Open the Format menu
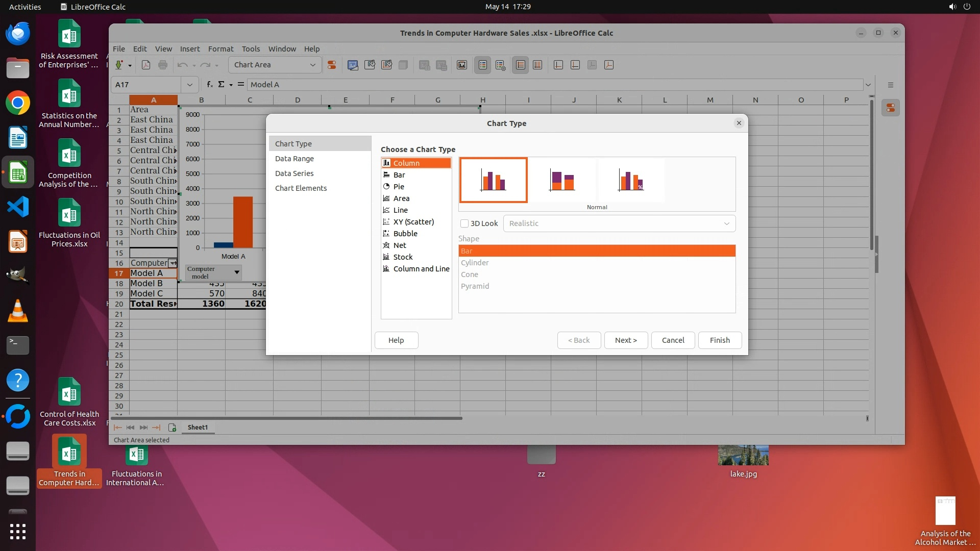This screenshot has width=980, height=551. [x=220, y=49]
